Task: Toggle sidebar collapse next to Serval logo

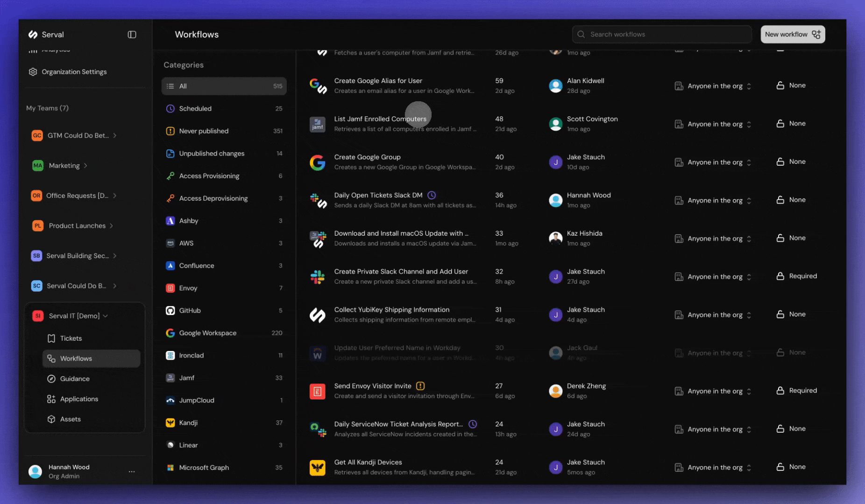Action: click(132, 34)
